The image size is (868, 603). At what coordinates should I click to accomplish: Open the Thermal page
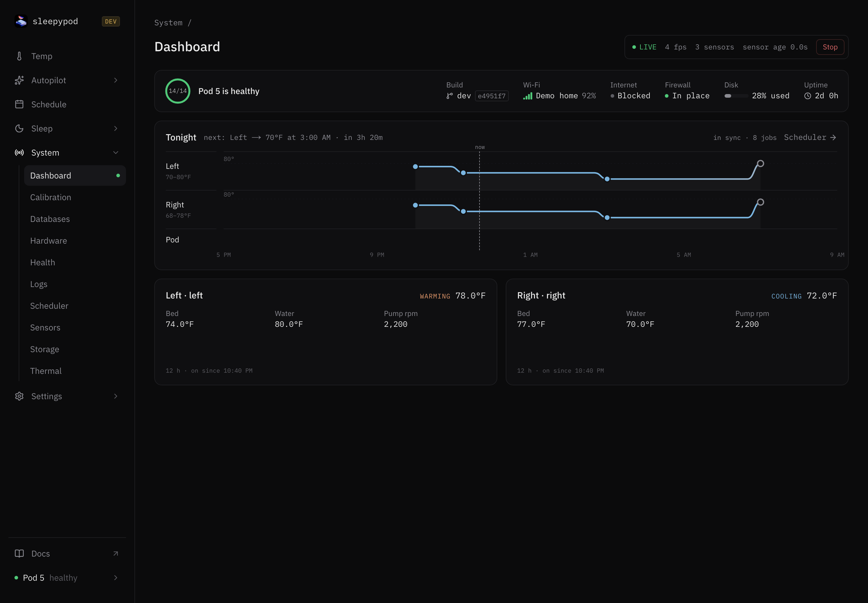coord(75,371)
